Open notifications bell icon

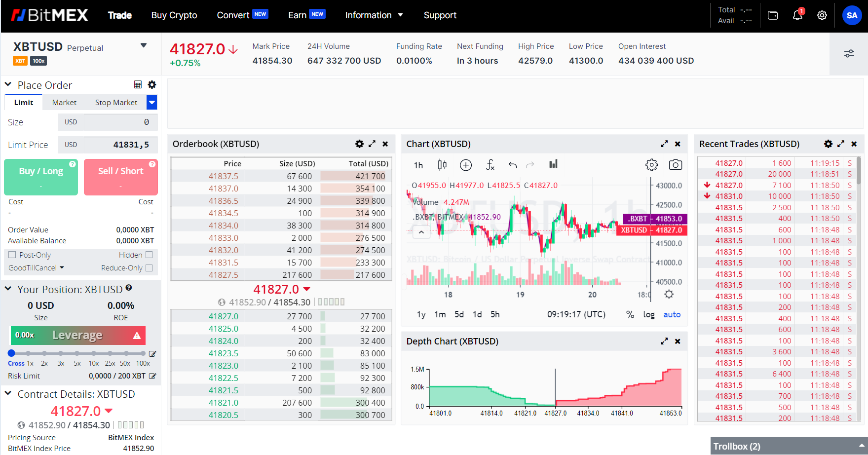point(797,15)
